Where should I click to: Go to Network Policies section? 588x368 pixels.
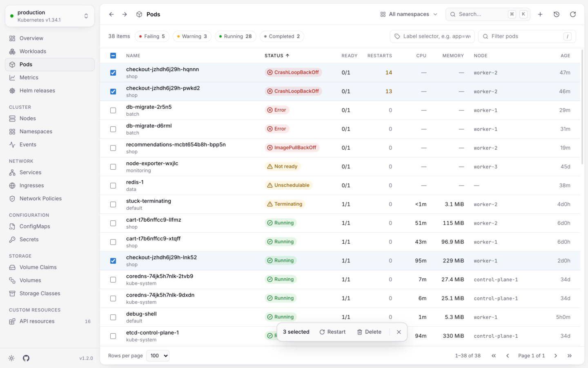coord(50,199)
